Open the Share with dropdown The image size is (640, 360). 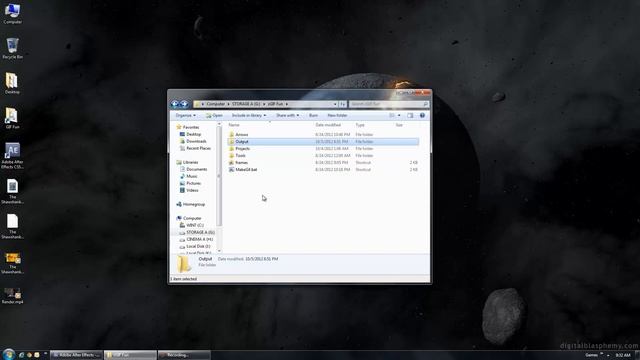287,116
